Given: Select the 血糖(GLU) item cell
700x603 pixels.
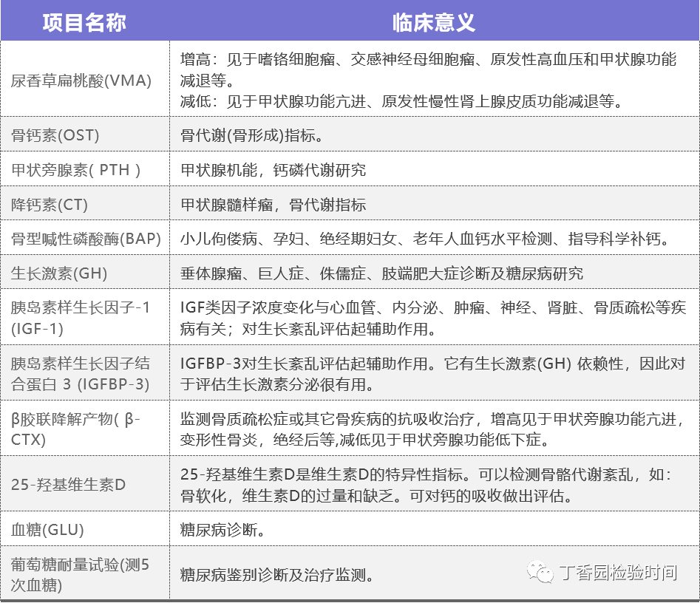Looking at the screenshot, I should (x=48, y=530).
